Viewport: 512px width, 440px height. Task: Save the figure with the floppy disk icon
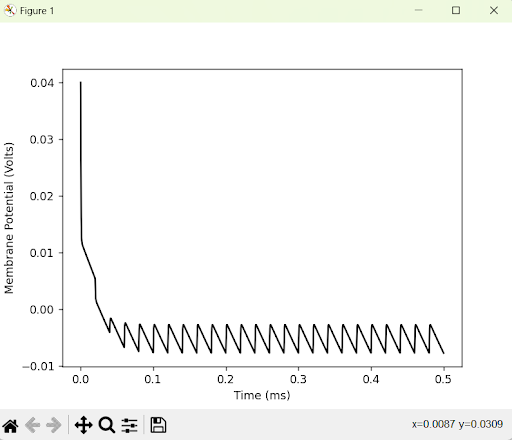point(158,425)
